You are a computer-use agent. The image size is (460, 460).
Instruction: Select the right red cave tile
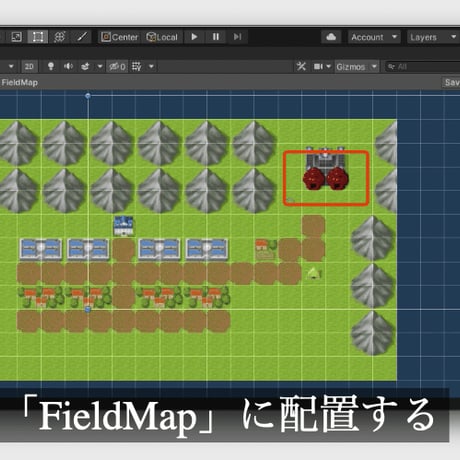[x=337, y=179]
